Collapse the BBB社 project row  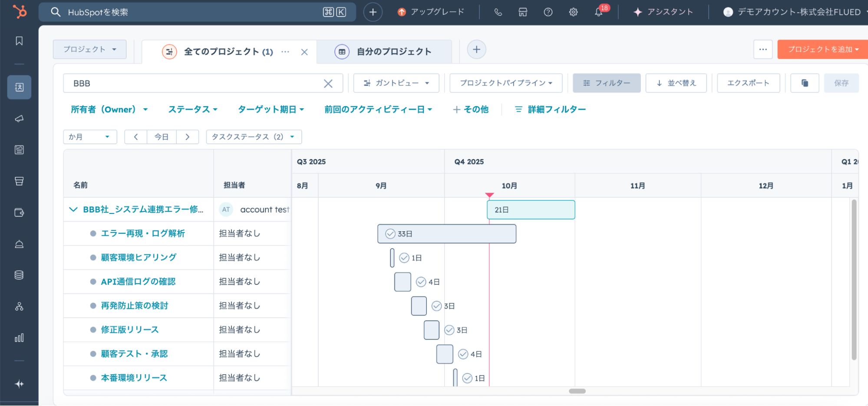point(73,210)
